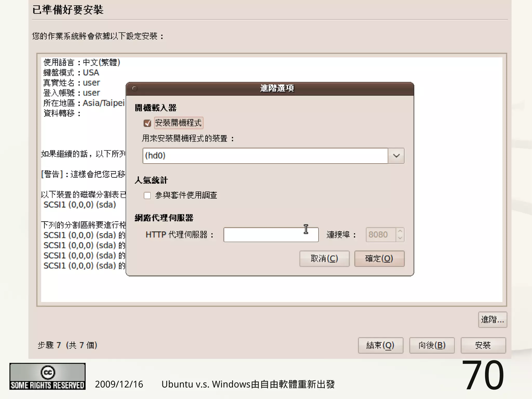Decrease the 連接埠 port with down arrow
This screenshot has width=532, height=399.
pyautogui.click(x=400, y=238)
